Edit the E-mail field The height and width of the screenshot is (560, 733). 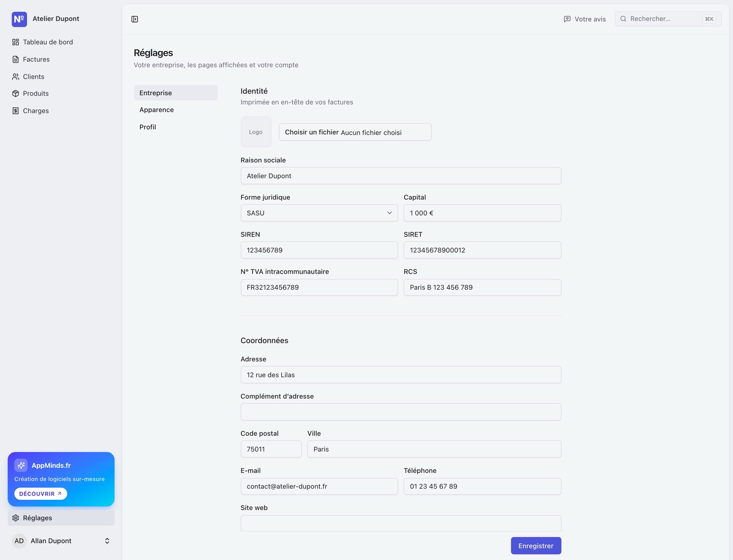click(319, 486)
